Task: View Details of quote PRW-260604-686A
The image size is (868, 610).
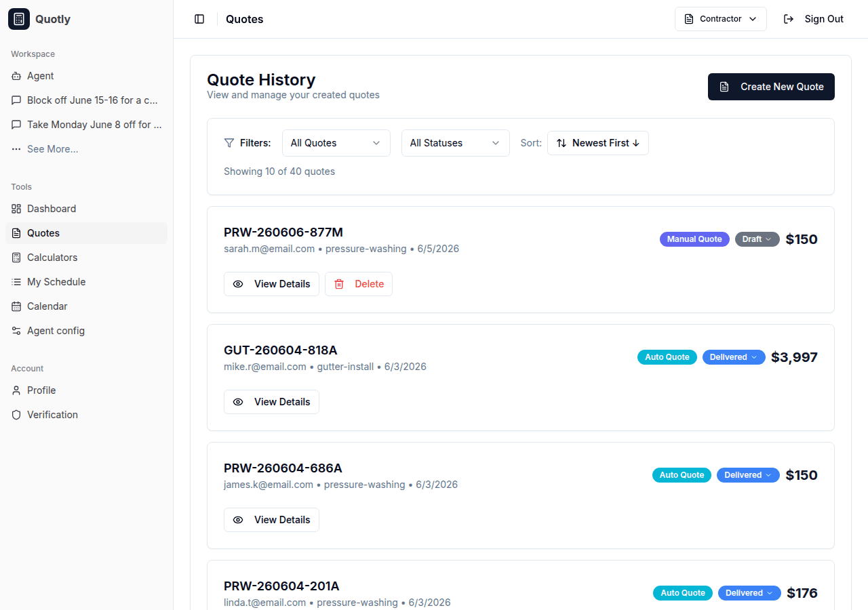Action: [x=271, y=520]
